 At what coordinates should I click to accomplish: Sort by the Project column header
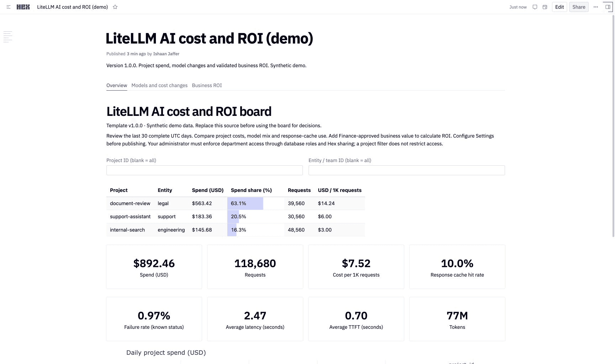pyautogui.click(x=119, y=190)
